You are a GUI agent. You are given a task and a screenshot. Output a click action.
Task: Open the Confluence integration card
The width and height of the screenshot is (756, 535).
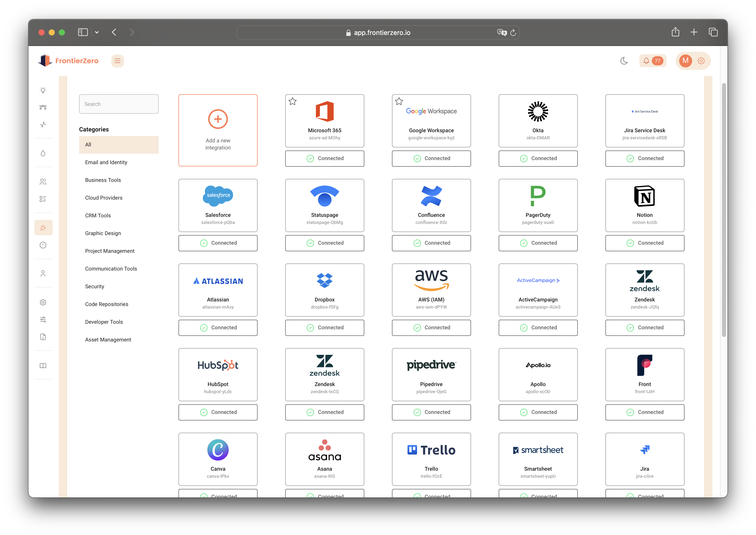[x=431, y=206]
